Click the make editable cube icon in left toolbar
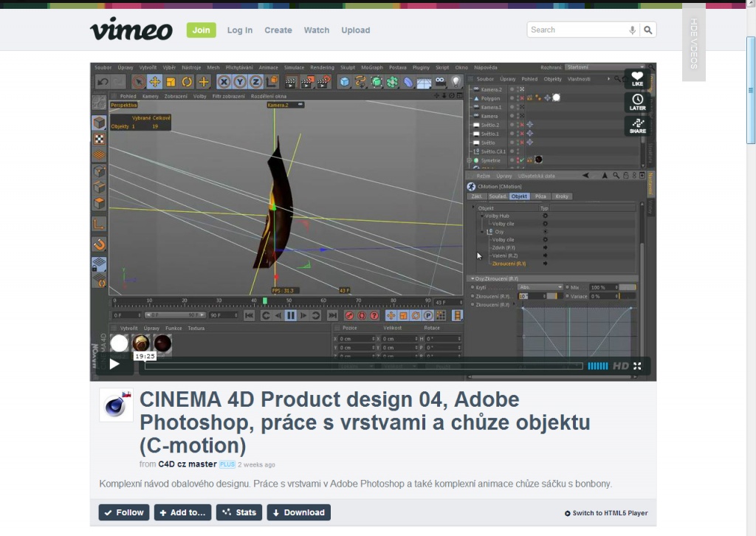Viewport: 756px width, 536px height. coord(100,123)
